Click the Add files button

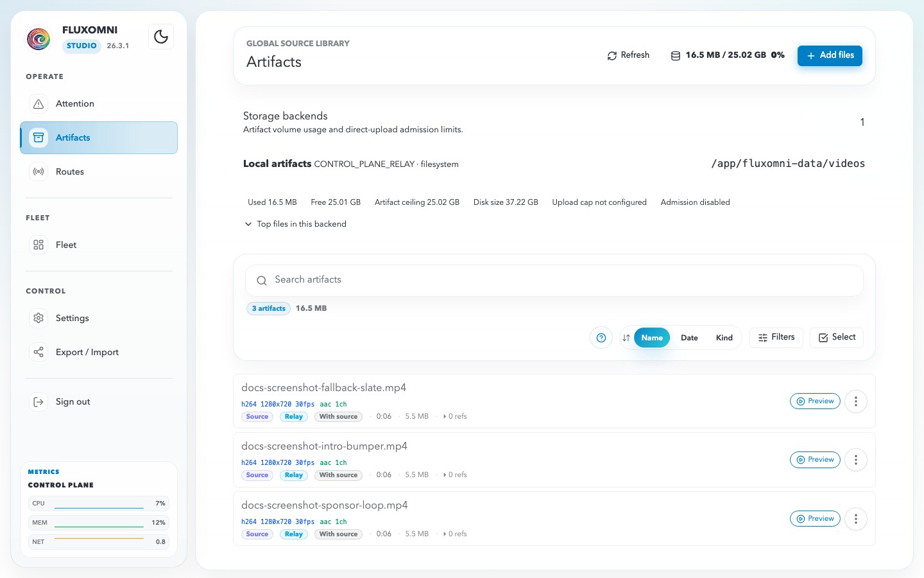point(830,55)
